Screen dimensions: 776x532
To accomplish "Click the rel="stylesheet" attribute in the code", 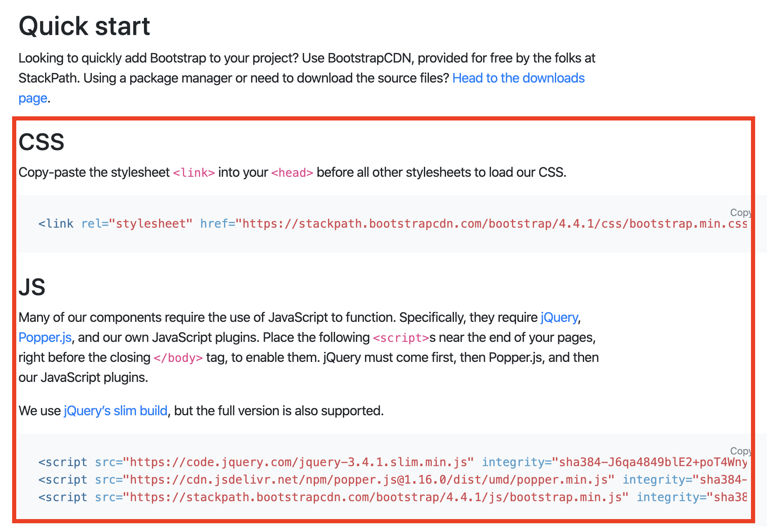I will click(136, 223).
